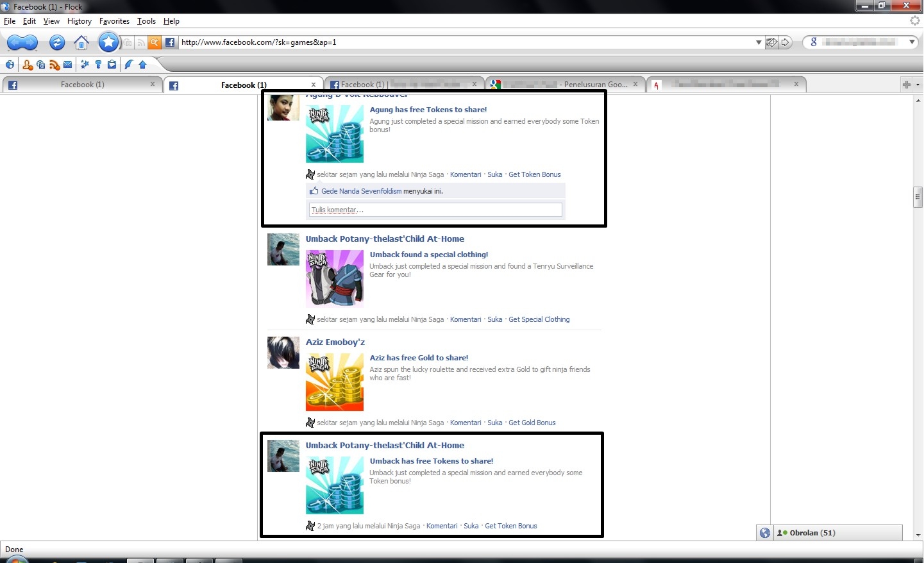Open the Tools menu

(146, 21)
